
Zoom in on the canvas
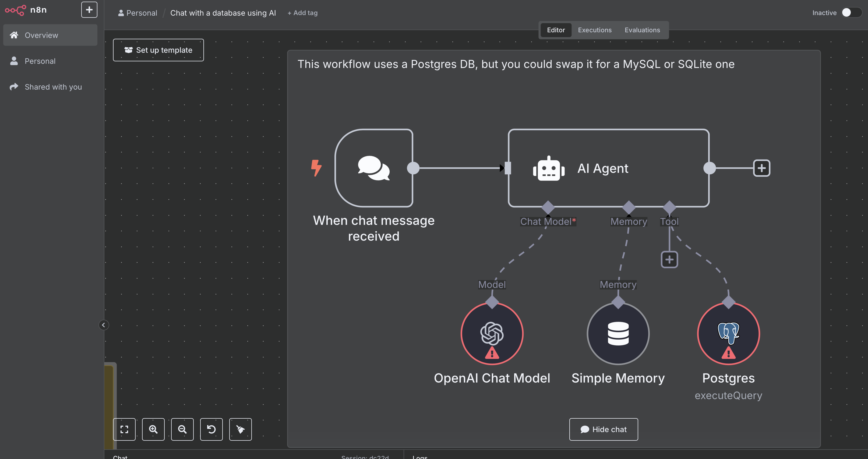(x=153, y=429)
